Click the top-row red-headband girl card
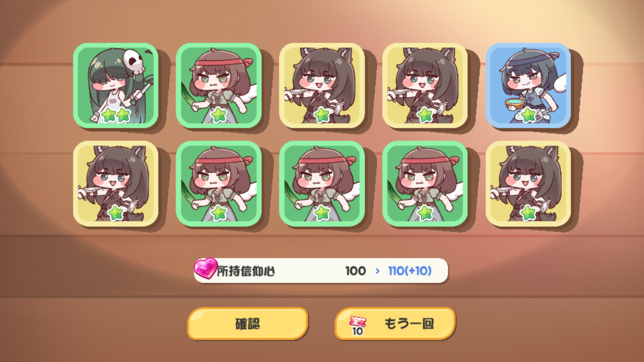Viewport: 644px width, 362px height. pyautogui.click(x=219, y=85)
